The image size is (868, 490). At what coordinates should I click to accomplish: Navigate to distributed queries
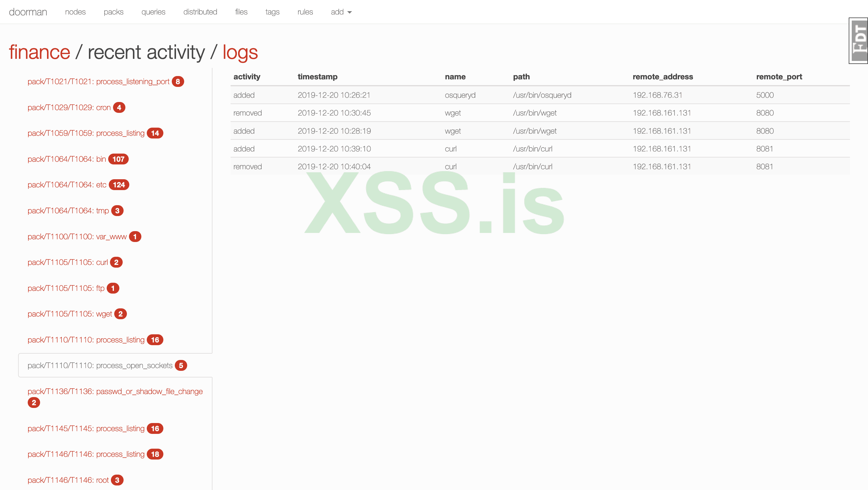[x=200, y=12]
